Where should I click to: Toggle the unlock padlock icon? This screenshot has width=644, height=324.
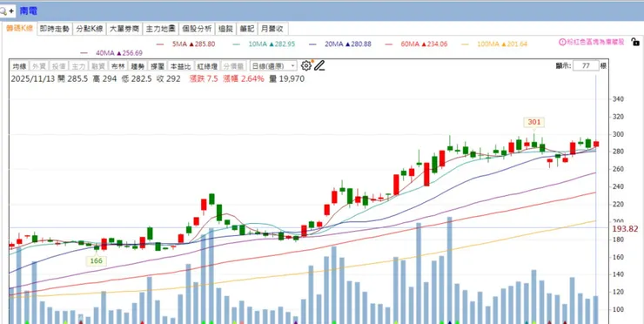click(635, 42)
